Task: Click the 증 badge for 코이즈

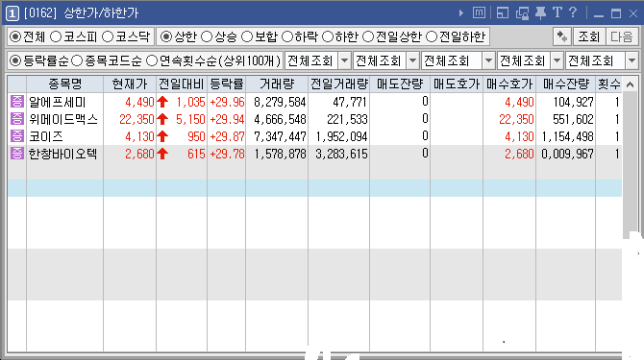Action: (17, 135)
